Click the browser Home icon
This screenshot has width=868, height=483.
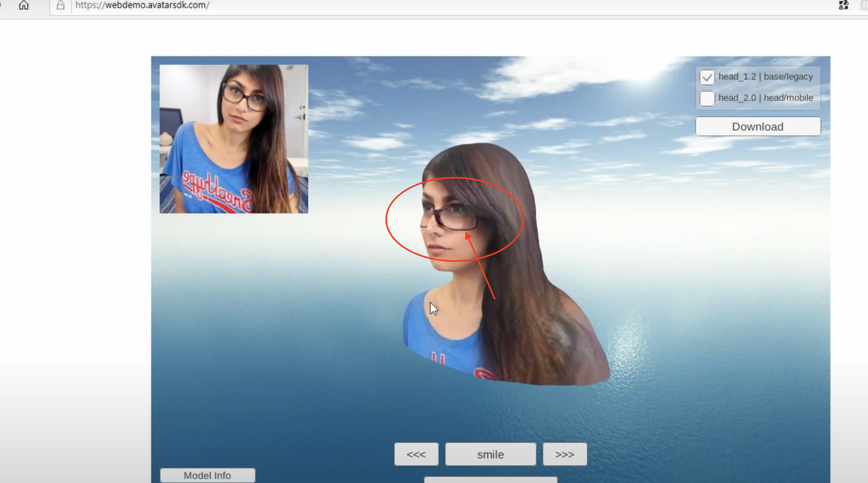tap(24, 5)
